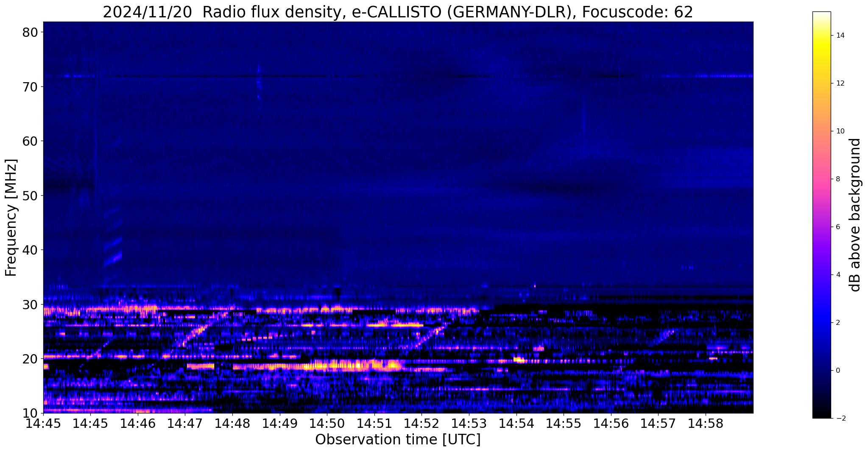Viewport: 868px width, 452px height.
Task: Select the 'Observation time [UTC]' axis label
Action: point(398,440)
